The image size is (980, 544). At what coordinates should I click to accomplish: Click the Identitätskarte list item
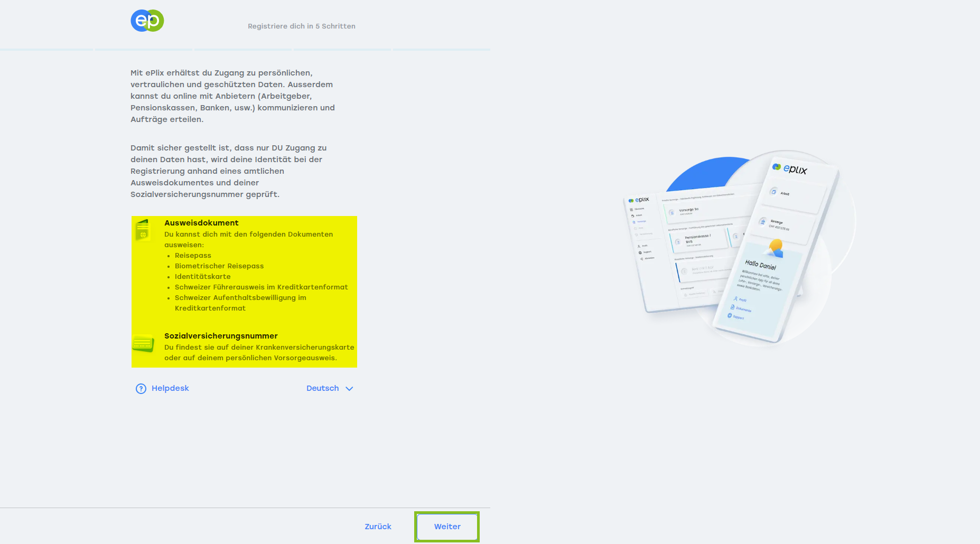(x=202, y=277)
